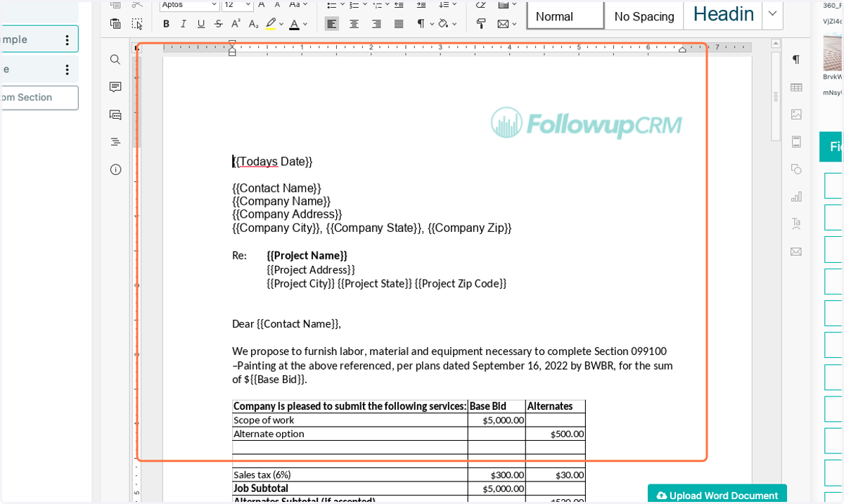
Task: Open Header and footer settings icon
Action: (x=796, y=142)
